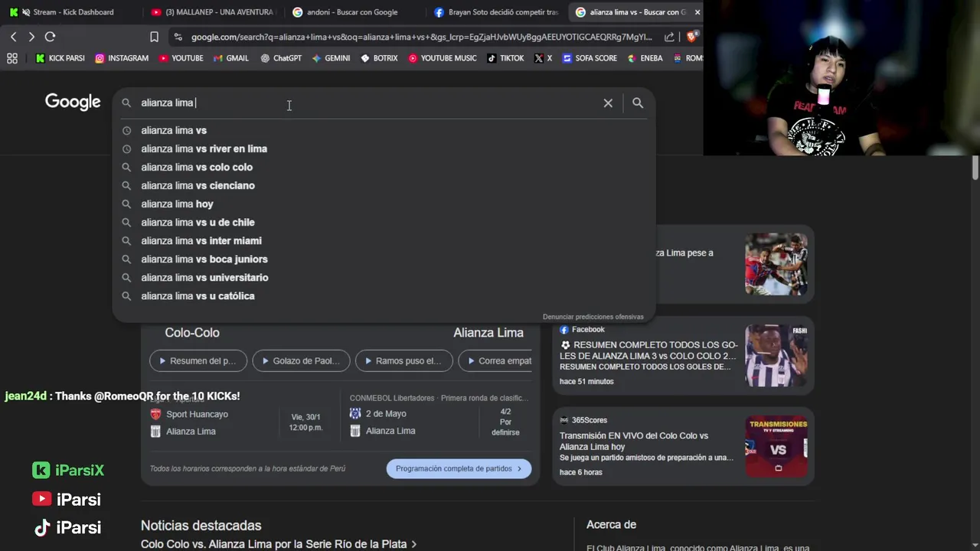Click the 365Scores TRANSMISIONES thumbnail
This screenshot has height=551, width=980.
(x=776, y=446)
